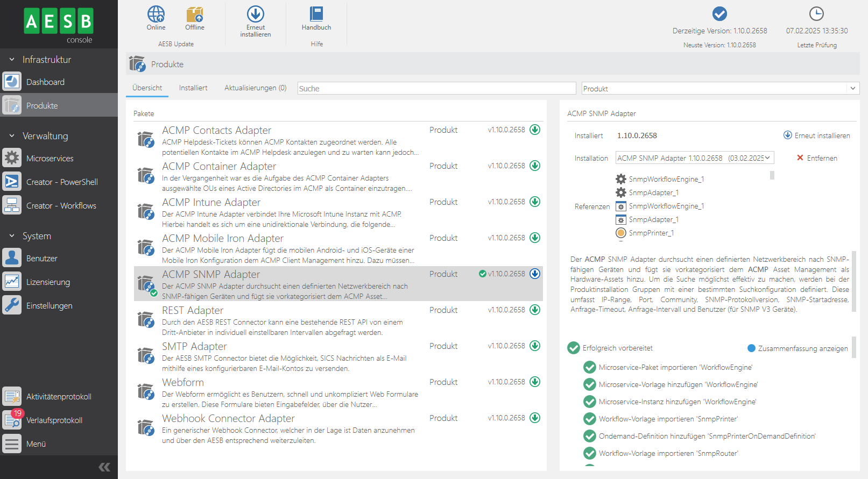Select the Webhook Connector Adapter package

pyautogui.click(x=338, y=428)
